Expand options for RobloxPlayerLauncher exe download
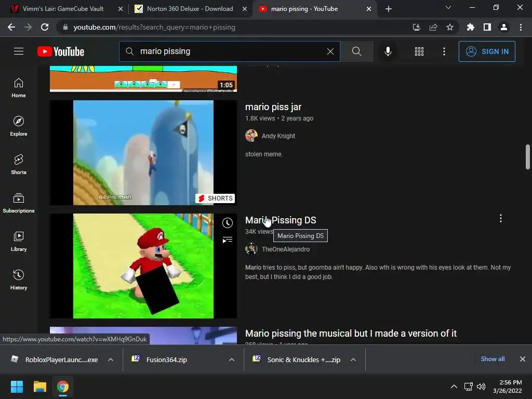Viewport: 532px width, 399px height. coord(111,360)
